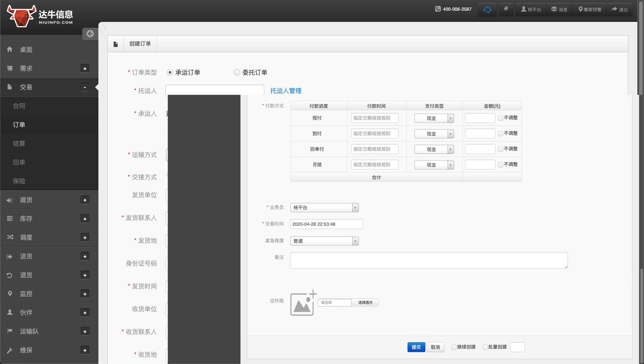Open the book manual icon in header
This screenshot has width=644, height=364.
506,9
